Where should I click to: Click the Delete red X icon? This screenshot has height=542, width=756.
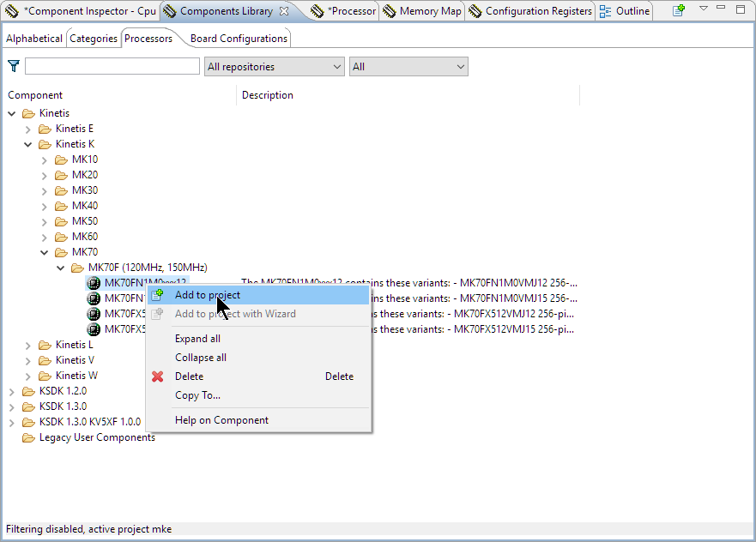point(157,376)
